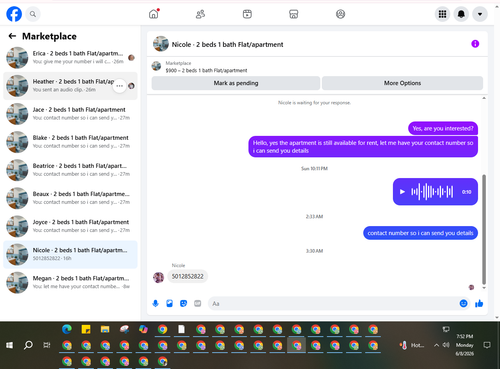Open the Facebook search magnifier

33,14
